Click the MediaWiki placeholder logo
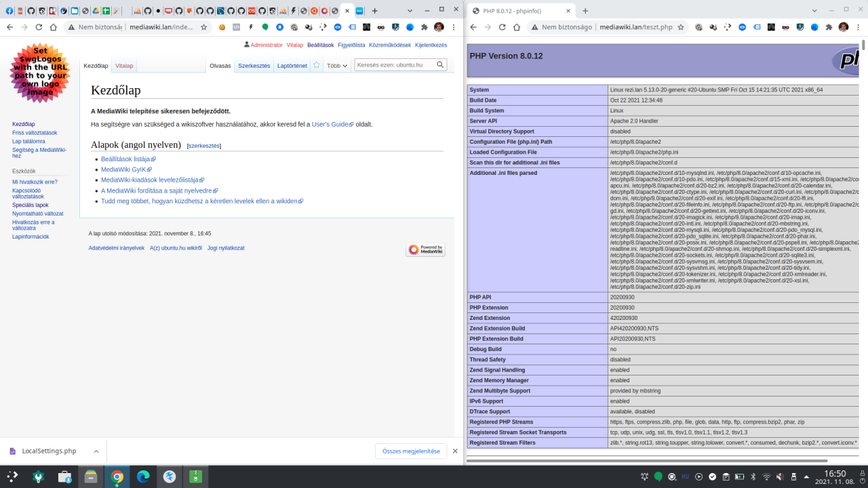 pyautogui.click(x=40, y=73)
